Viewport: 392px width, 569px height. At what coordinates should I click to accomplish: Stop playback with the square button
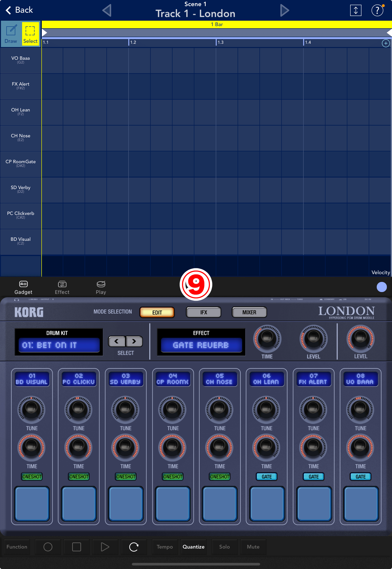77,547
